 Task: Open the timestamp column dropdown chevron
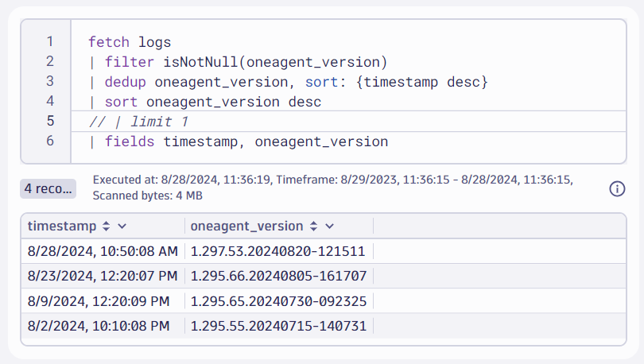(x=122, y=226)
